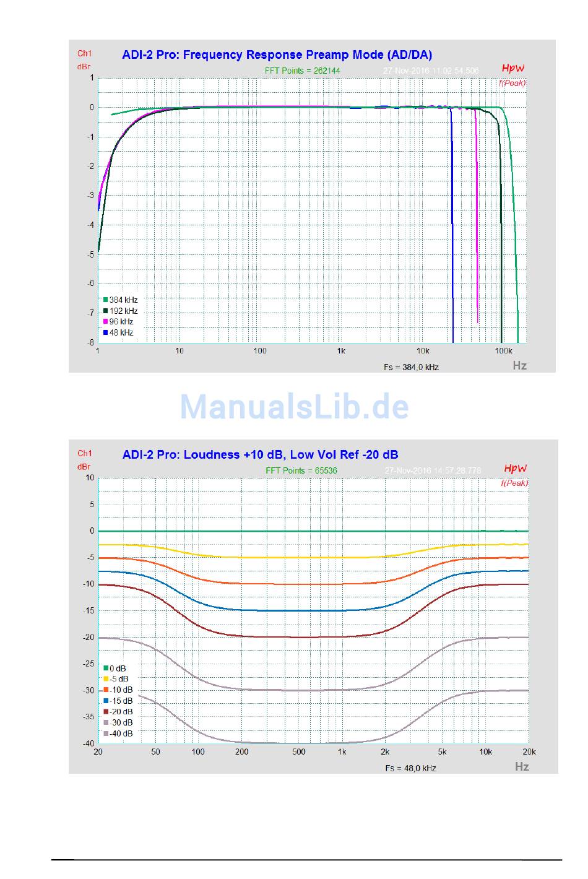Click the "Frequency Response Preamp Mode" chart title

pos(277,54)
